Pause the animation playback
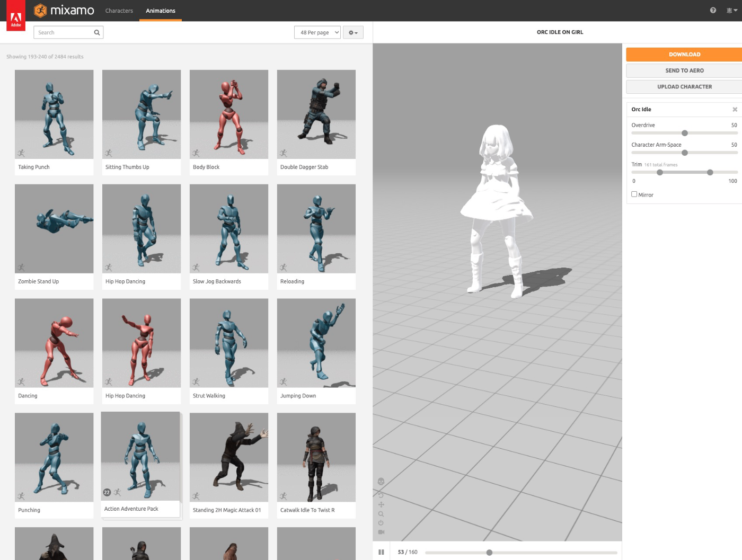The width and height of the screenshot is (742, 560). (381, 552)
